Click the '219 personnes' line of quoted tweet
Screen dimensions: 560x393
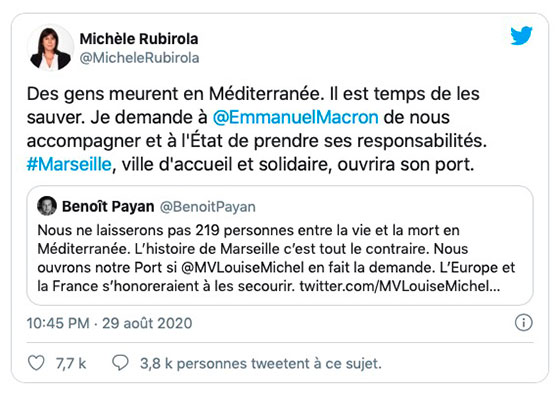(248, 230)
